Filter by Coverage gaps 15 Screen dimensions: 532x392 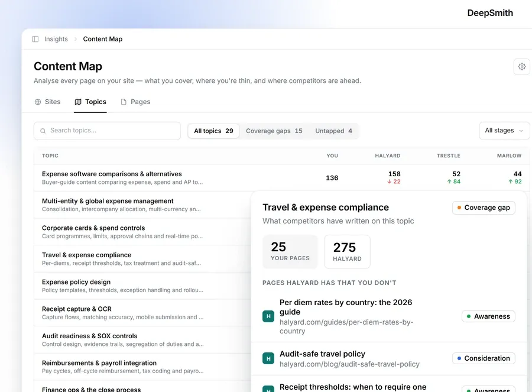[x=274, y=131]
